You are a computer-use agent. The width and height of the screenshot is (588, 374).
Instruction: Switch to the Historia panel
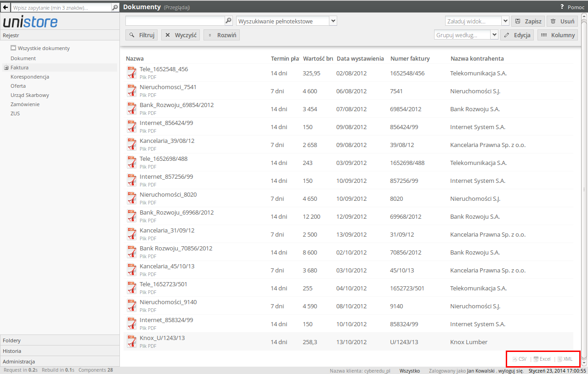point(60,351)
